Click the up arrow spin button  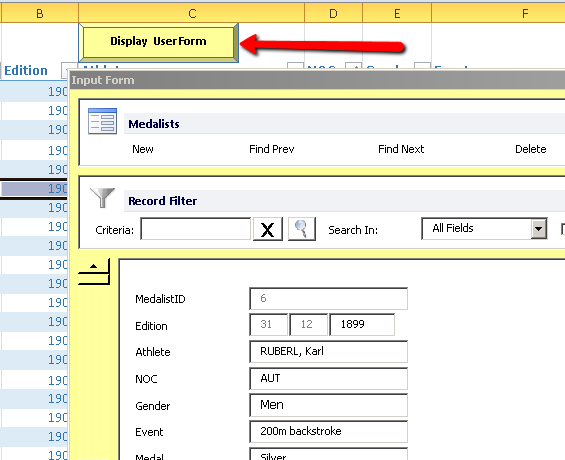94,266
